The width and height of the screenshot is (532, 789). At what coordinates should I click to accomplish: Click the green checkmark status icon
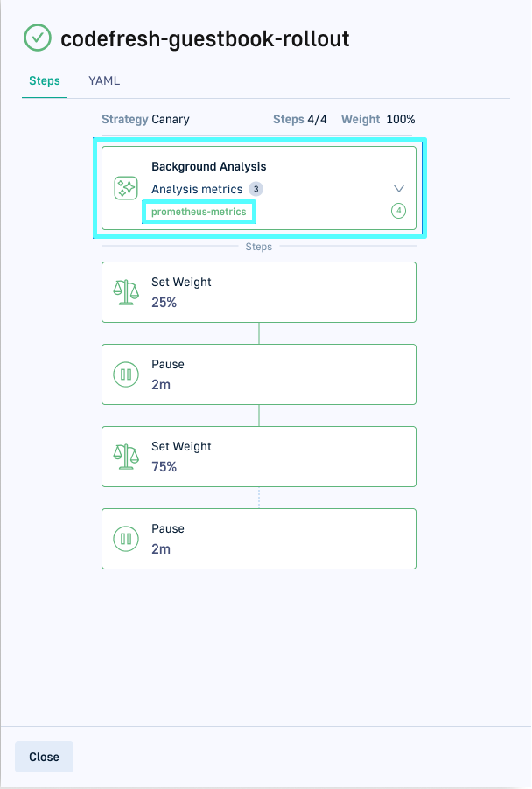click(x=38, y=38)
